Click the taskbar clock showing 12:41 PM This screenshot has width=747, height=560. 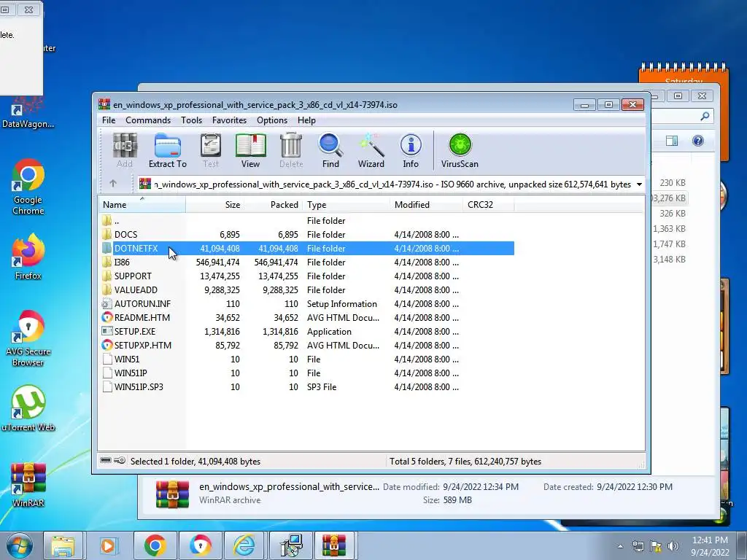click(710, 546)
